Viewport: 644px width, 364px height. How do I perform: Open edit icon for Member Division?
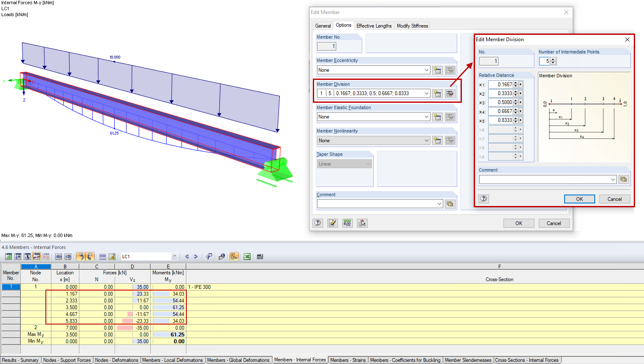point(450,93)
